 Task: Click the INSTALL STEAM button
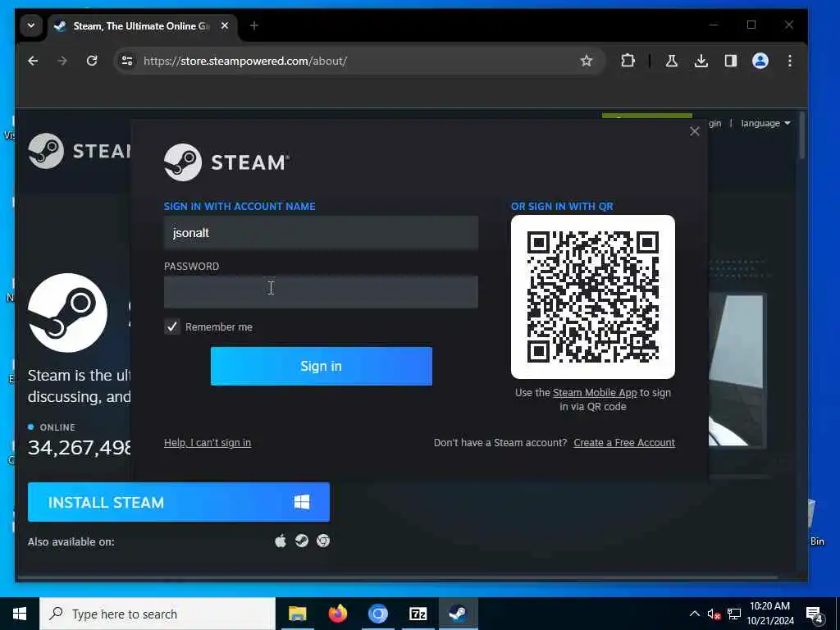point(179,503)
